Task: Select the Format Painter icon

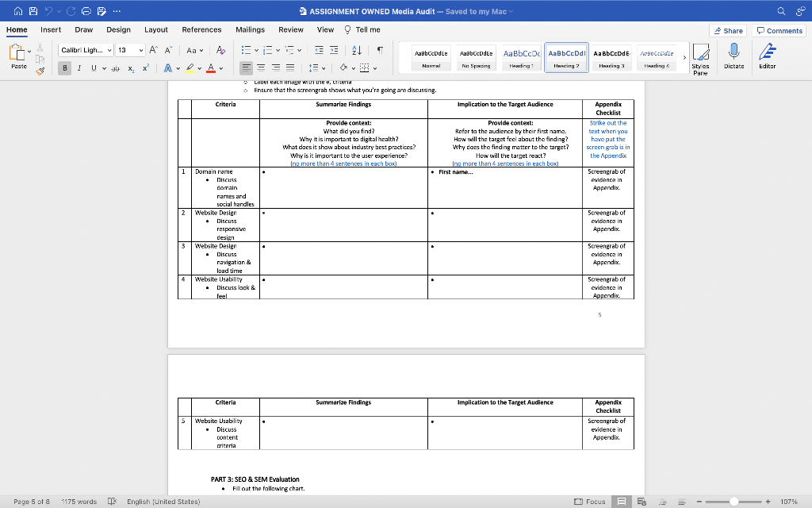Action: pyautogui.click(x=40, y=71)
